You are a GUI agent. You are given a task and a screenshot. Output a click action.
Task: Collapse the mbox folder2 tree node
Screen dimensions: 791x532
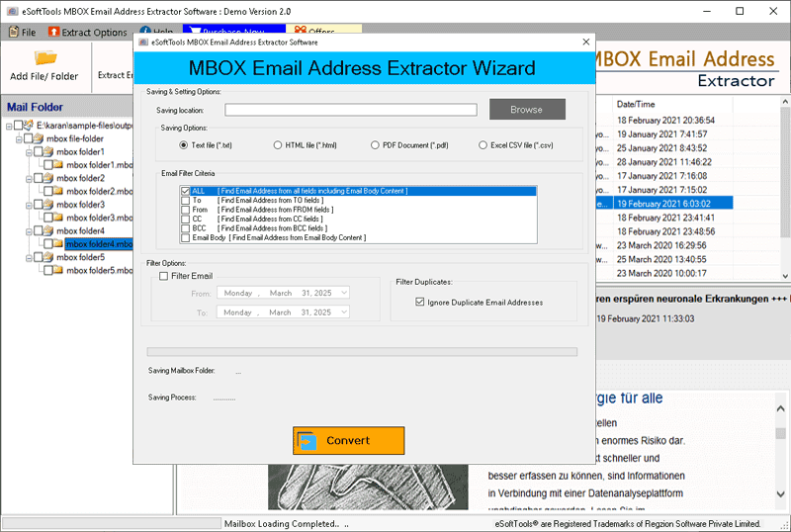coord(30,178)
